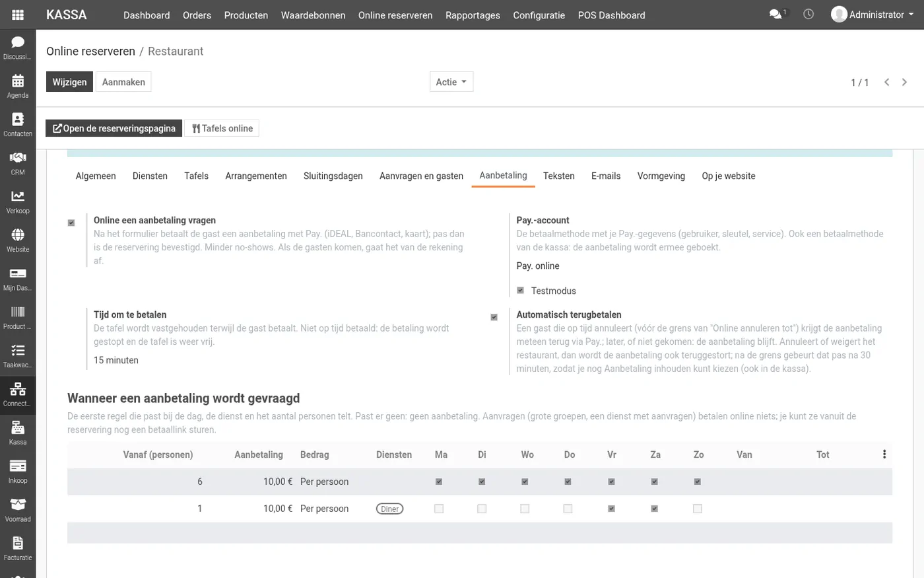
Task: Open the Administrator user menu
Action: 873,15
